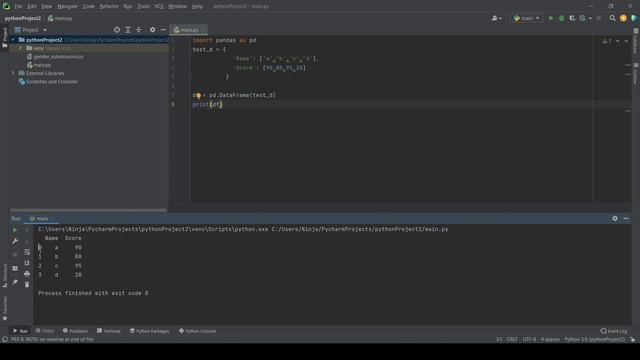Image resolution: width=640 pixels, height=360 pixels.
Task: Select the main.py editor tab
Action: point(189,30)
